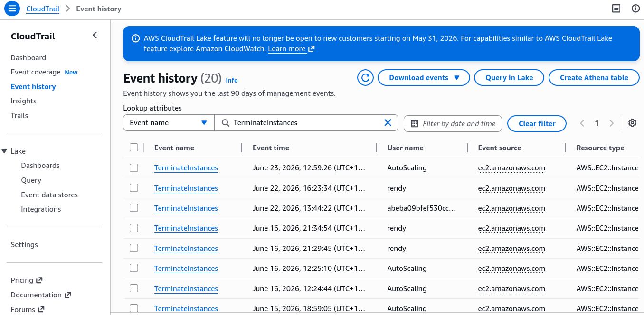Open table preferences gear icon

tap(632, 123)
